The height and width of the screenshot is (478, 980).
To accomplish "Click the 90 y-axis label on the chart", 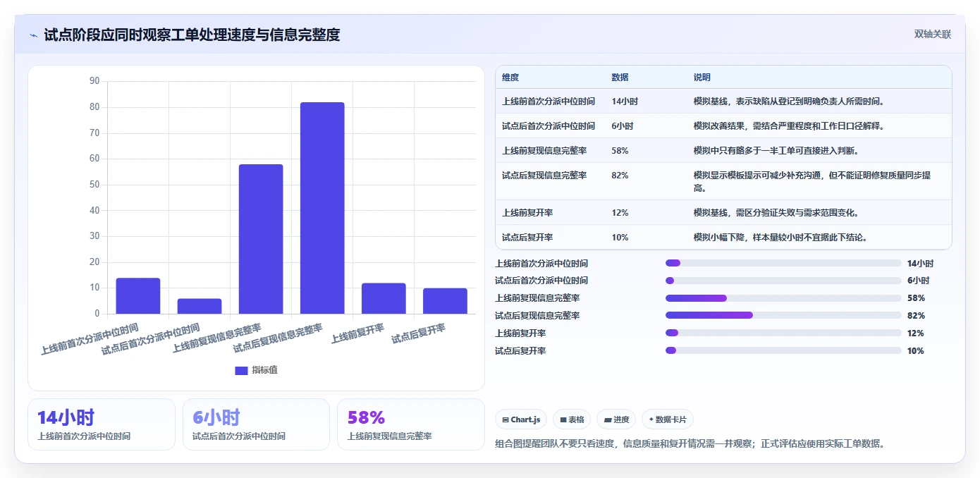I will click(x=94, y=81).
